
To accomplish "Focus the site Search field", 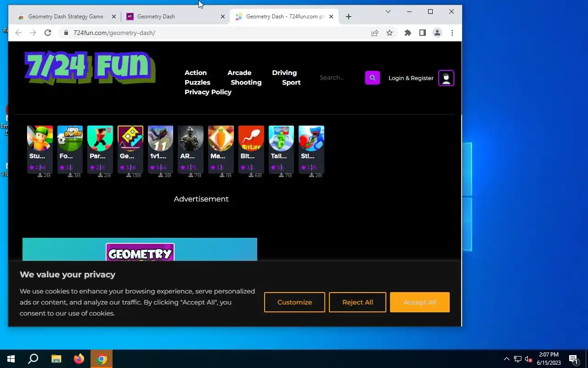I will 340,78.
